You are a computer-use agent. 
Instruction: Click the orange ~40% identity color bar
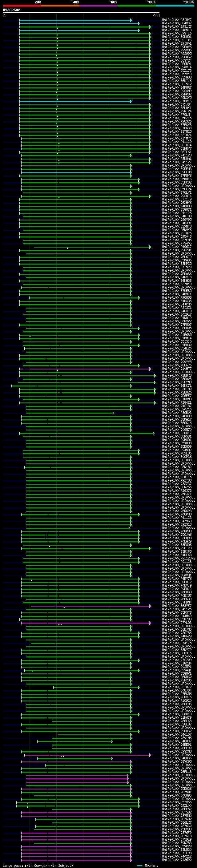coord(60,6)
